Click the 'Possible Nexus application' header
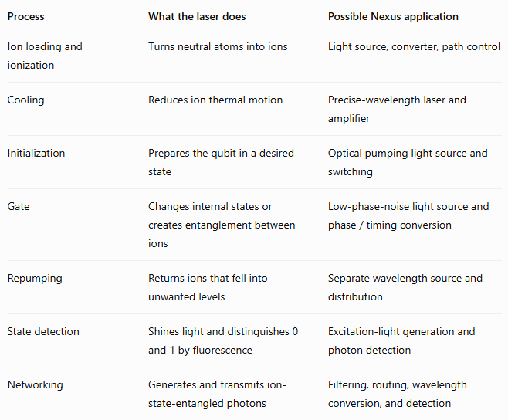 pos(393,16)
